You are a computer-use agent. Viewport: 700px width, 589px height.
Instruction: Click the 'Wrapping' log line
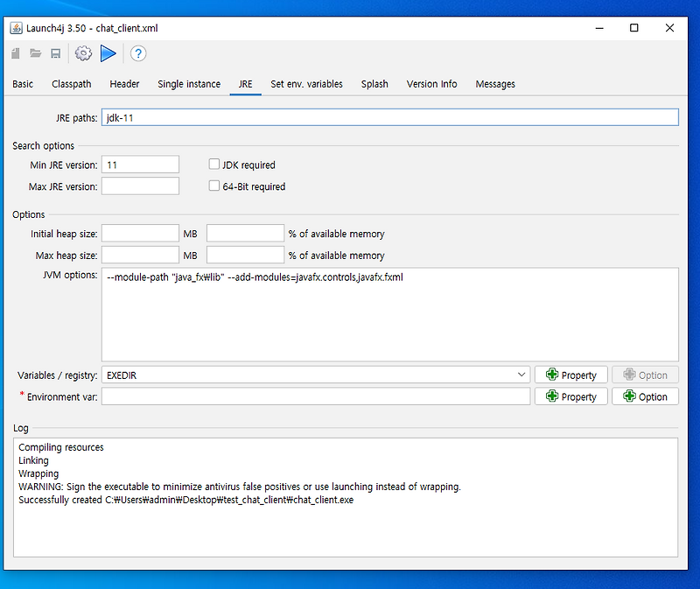click(38, 473)
